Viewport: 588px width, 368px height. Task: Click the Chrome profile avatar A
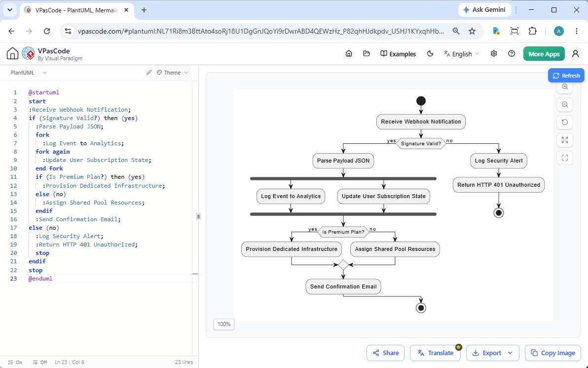[x=559, y=31]
